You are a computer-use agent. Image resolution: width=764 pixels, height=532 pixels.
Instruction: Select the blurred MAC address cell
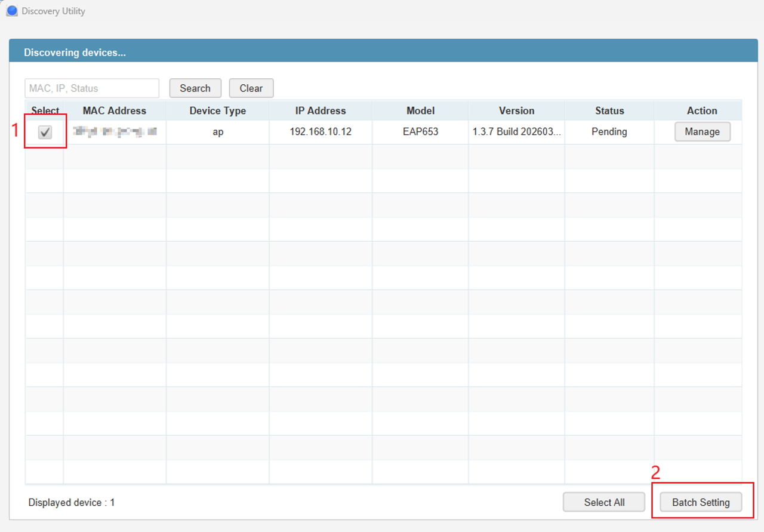(115, 132)
